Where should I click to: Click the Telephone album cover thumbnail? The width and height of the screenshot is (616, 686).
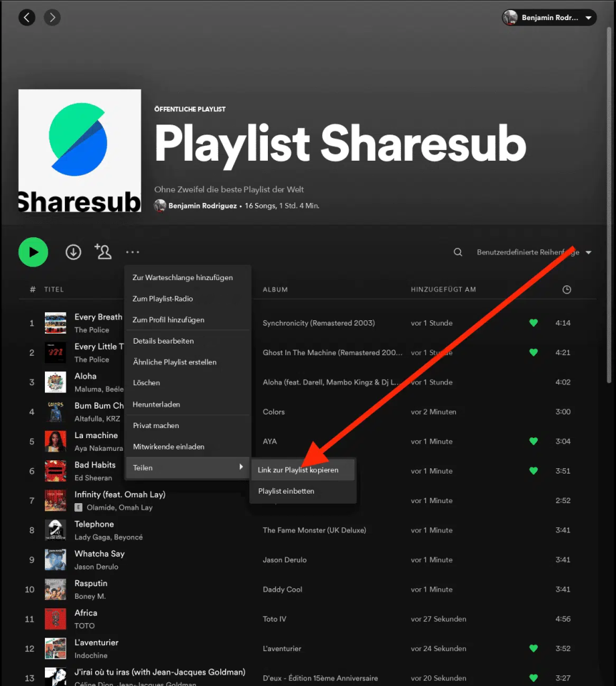56,530
